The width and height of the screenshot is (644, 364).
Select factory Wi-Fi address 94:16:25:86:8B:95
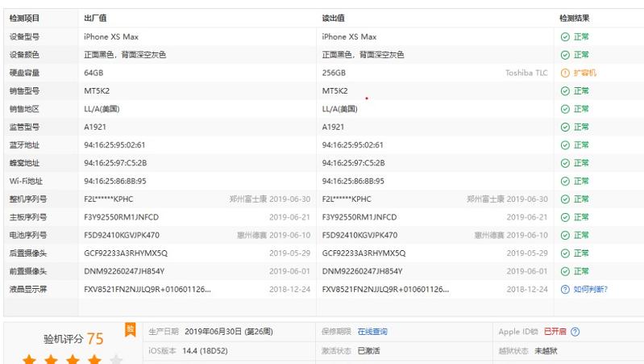(115, 181)
